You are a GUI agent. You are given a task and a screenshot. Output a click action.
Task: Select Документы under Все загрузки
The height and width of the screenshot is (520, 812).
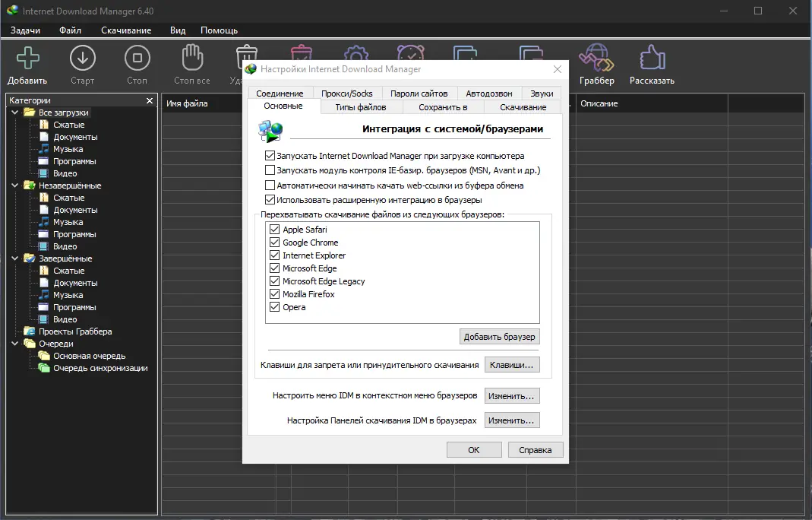76,137
